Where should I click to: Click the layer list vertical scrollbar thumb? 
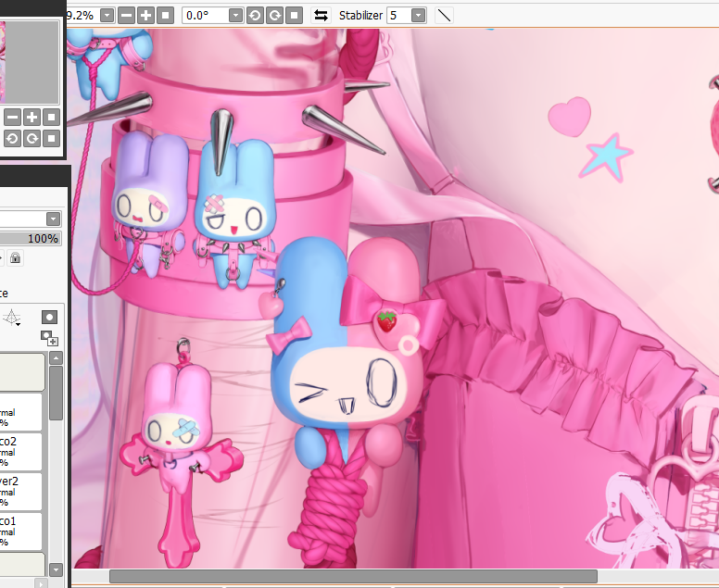(56, 393)
